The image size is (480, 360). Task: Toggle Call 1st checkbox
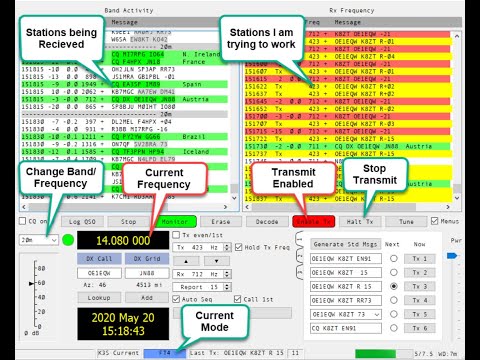[x=237, y=299]
